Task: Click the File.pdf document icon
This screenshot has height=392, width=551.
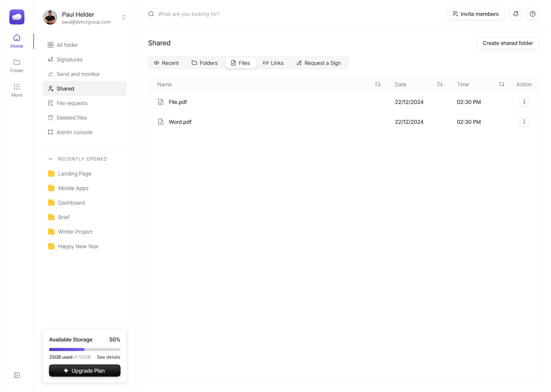Action: (x=161, y=102)
